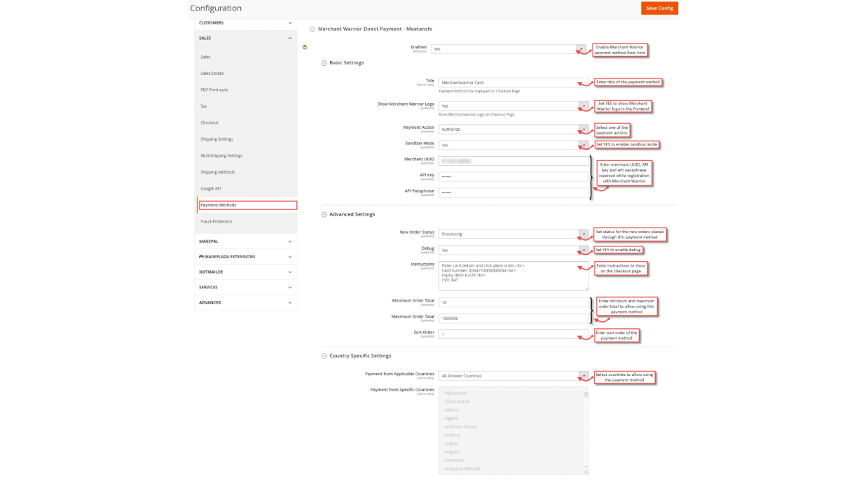
Task: Click country list scroll-up arrow
Action: pyautogui.click(x=586, y=390)
